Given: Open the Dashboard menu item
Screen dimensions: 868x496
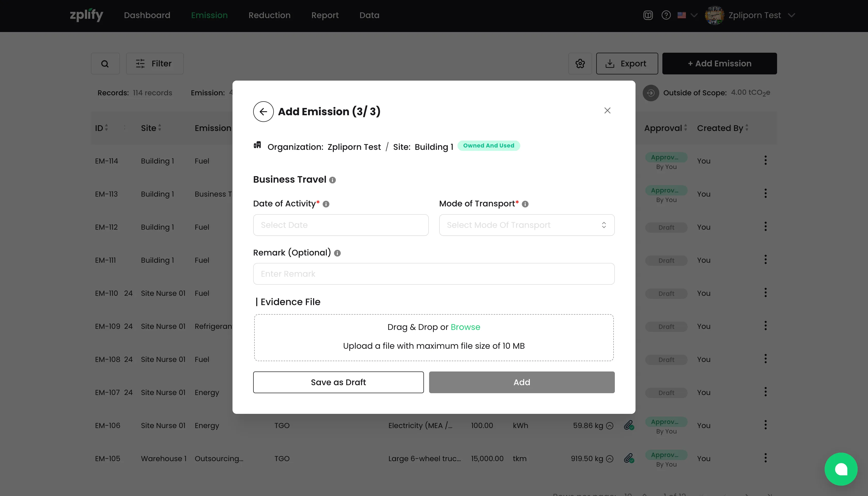Looking at the screenshot, I should pos(147,15).
